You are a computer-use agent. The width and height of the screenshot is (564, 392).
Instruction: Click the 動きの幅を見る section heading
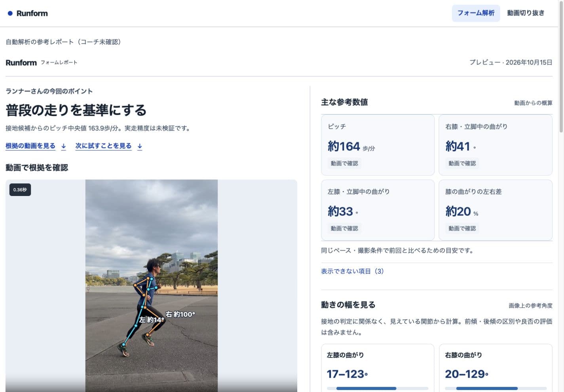(x=348, y=305)
